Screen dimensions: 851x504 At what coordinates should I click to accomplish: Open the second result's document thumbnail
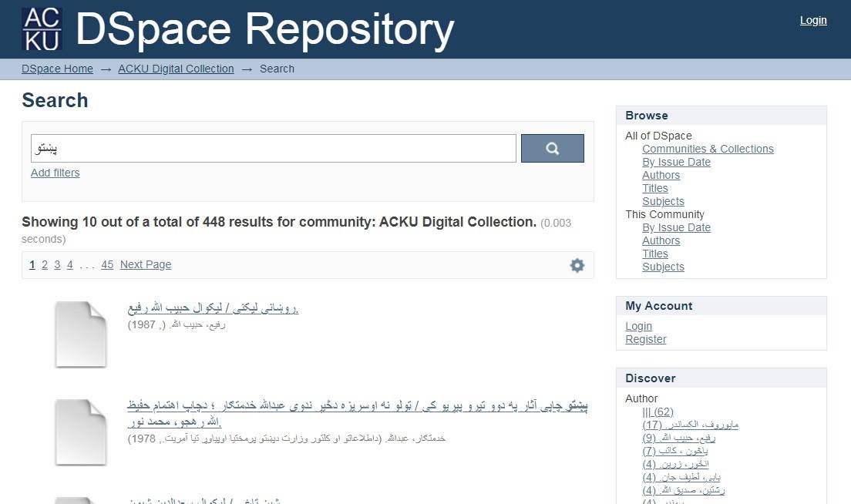(x=80, y=432)
